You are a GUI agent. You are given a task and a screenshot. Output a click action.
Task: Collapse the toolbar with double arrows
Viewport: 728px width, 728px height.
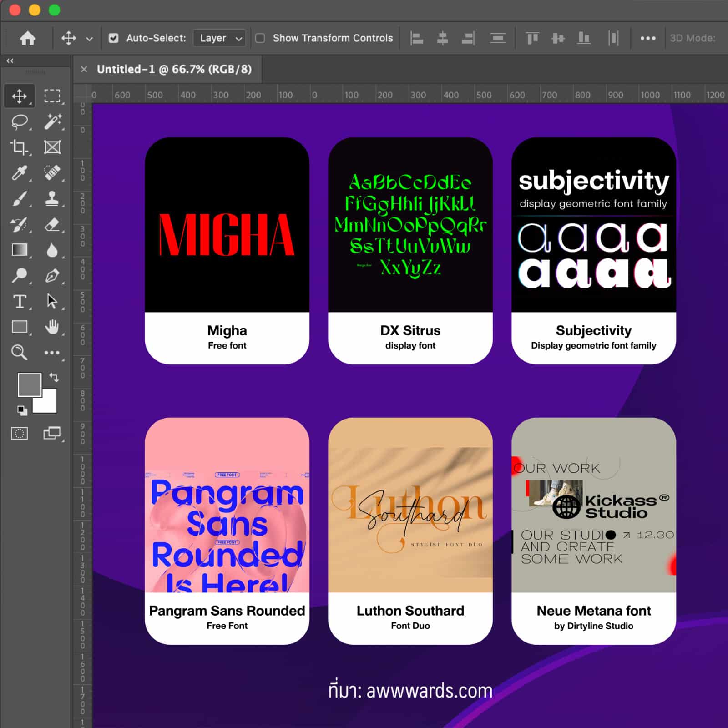pyautogui.click(x=10, y=61)
